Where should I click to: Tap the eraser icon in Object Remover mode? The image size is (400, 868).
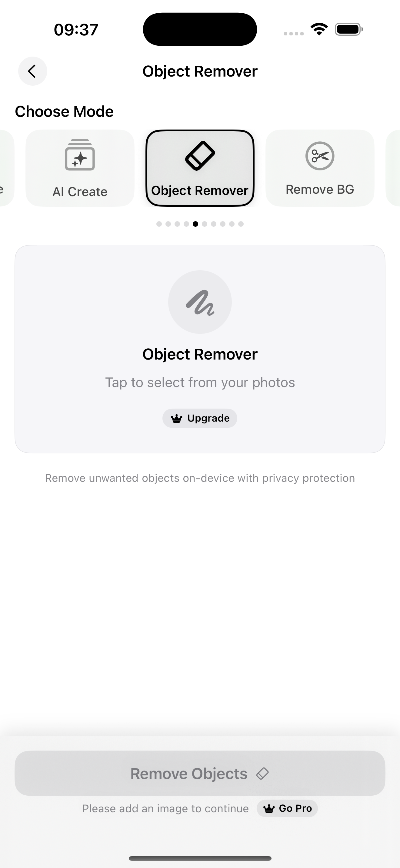[200, 156]
